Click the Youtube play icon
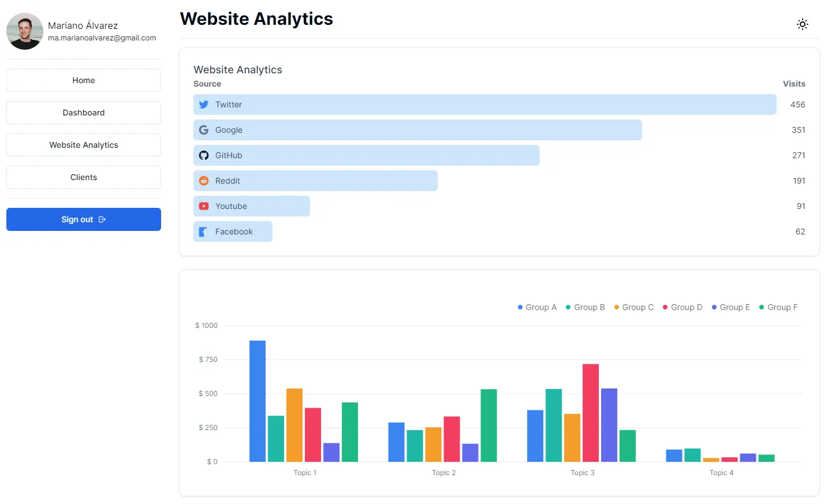Screen dimensions: 828x504 pos(204,206)
